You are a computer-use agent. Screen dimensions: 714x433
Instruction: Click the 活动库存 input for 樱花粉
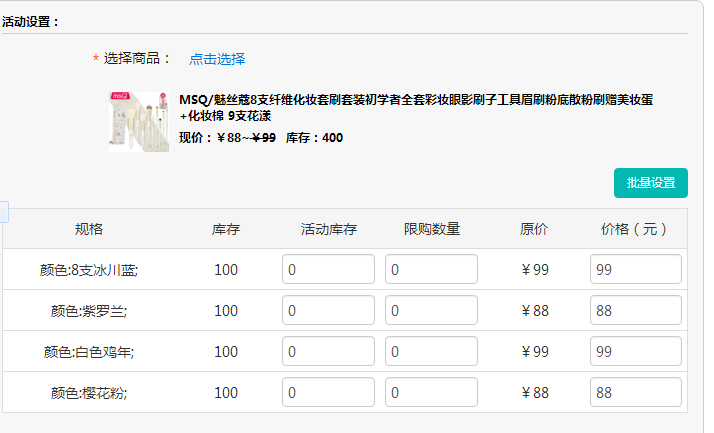tap(328, 393)
